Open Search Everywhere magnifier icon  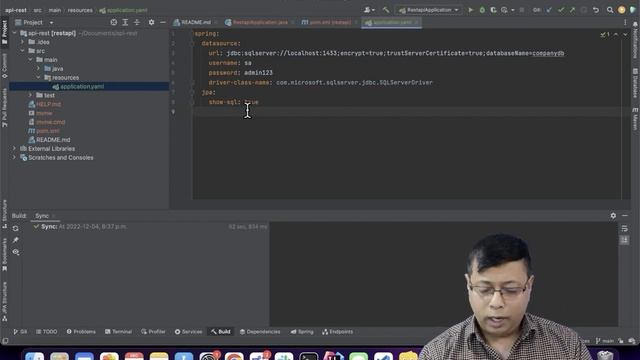pos(610,10)
